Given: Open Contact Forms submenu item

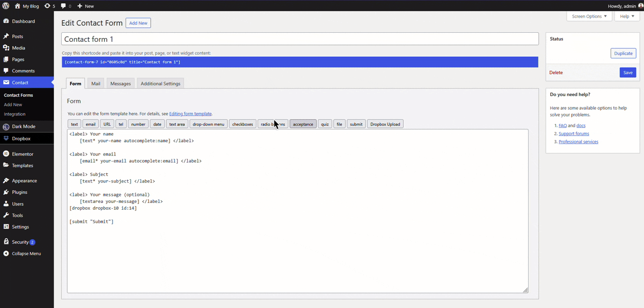Looking at the screenshot, I should (x=18, y=95).
